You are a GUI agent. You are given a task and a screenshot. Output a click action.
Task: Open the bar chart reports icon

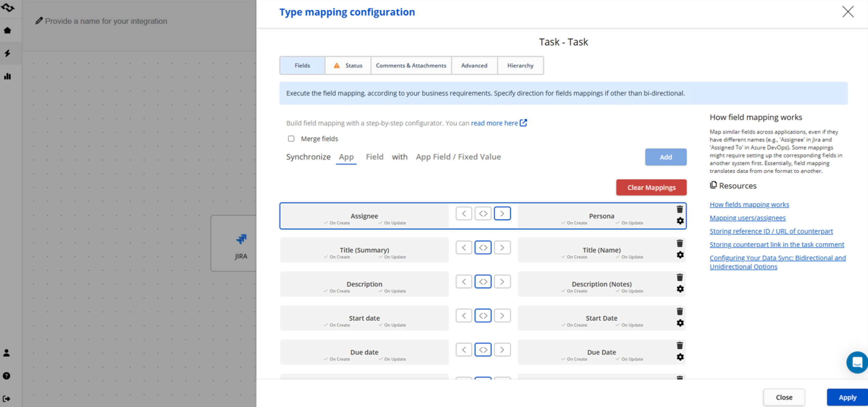[7, 76]
